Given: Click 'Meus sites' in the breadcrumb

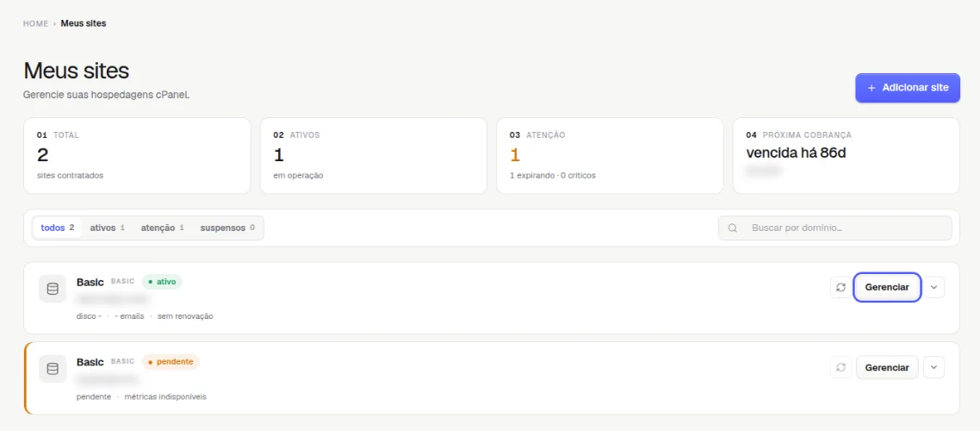Looking at the screenshot, I should tap(84, 24).
